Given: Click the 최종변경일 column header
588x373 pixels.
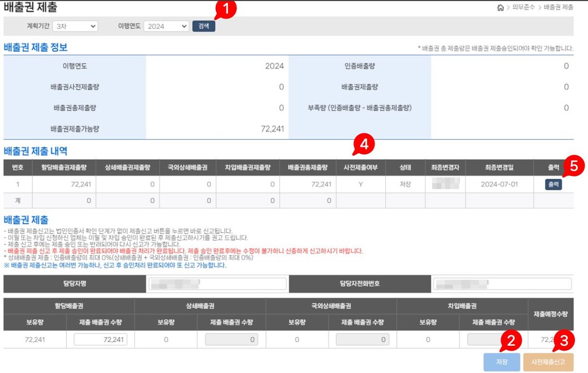Looking at the screenshot, I should 499,168.
